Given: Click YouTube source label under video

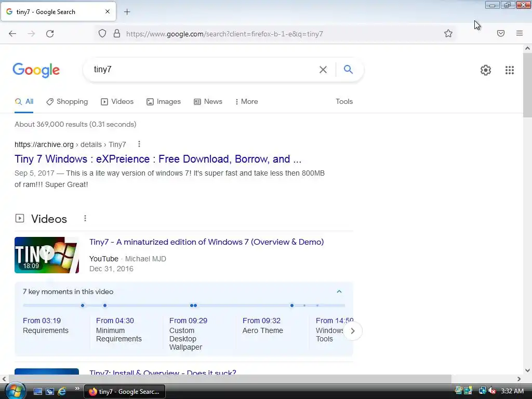Looking at the screenshot, I should pyautogui.click(x=103, y=259).
